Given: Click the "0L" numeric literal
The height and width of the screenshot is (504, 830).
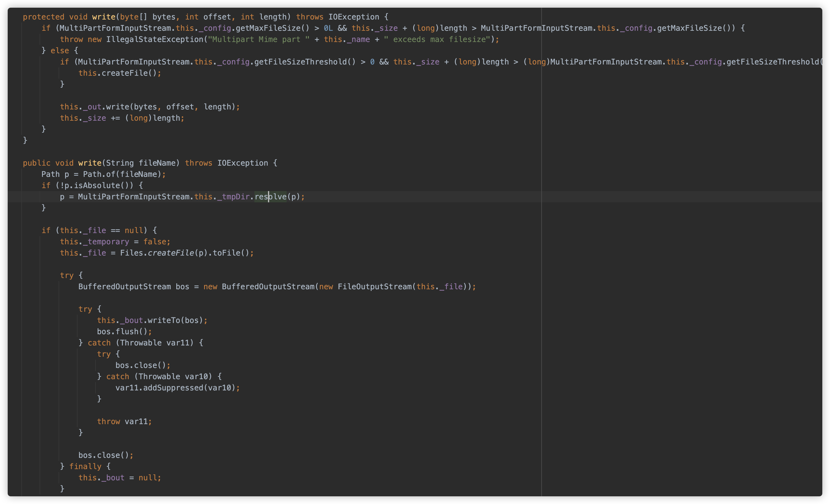Looking at the screenshot, I should pyautogui.click(x=328, y=28).
